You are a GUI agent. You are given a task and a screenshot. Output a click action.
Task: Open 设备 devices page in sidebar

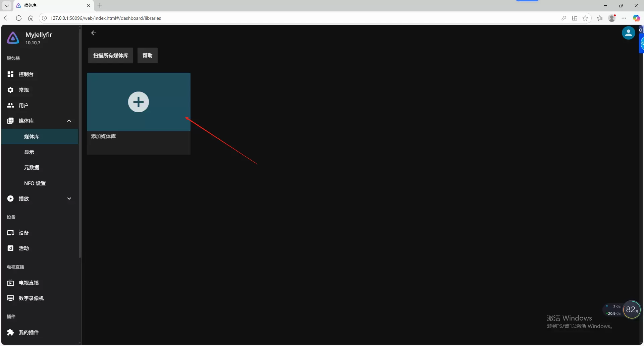point(23,233)
